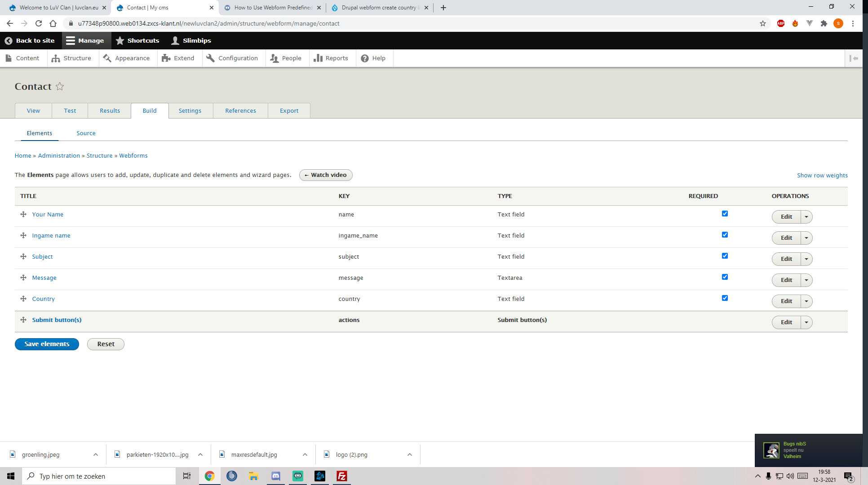Screen dimensions: 868x485
Task: Open the Discord app in the taskbar
Action: pos(276,476)
